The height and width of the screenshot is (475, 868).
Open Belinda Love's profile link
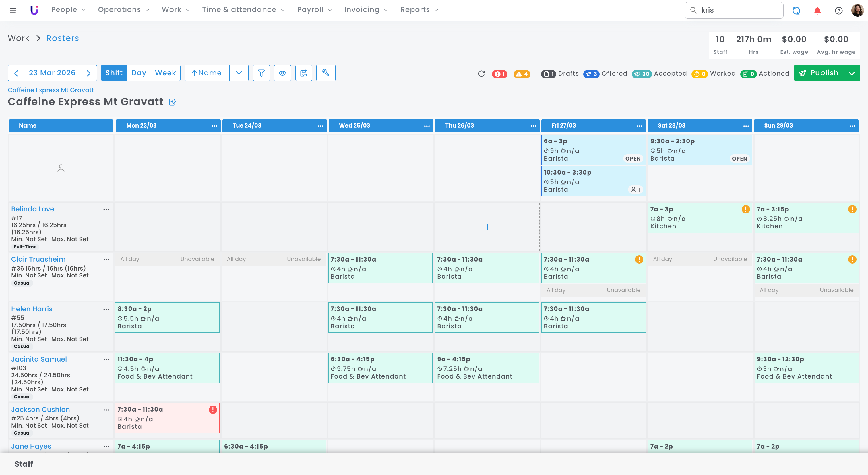(x=32, y=209)
